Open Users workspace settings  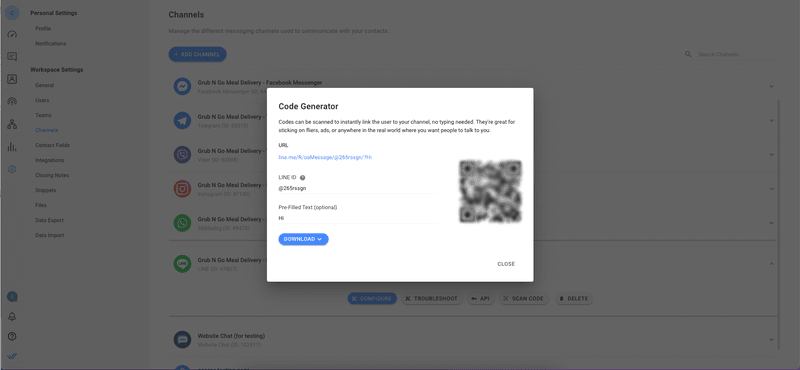click(x=42, y=101)
